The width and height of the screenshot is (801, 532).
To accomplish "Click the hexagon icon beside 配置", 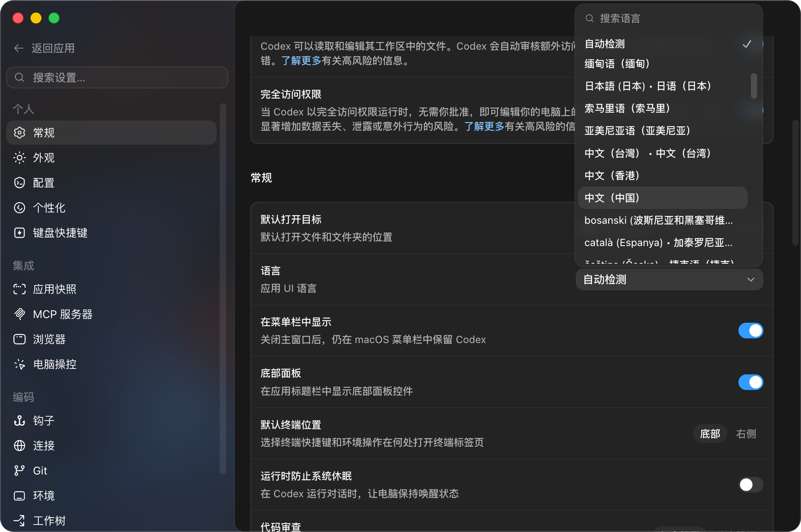I will (x=19, y=183).
